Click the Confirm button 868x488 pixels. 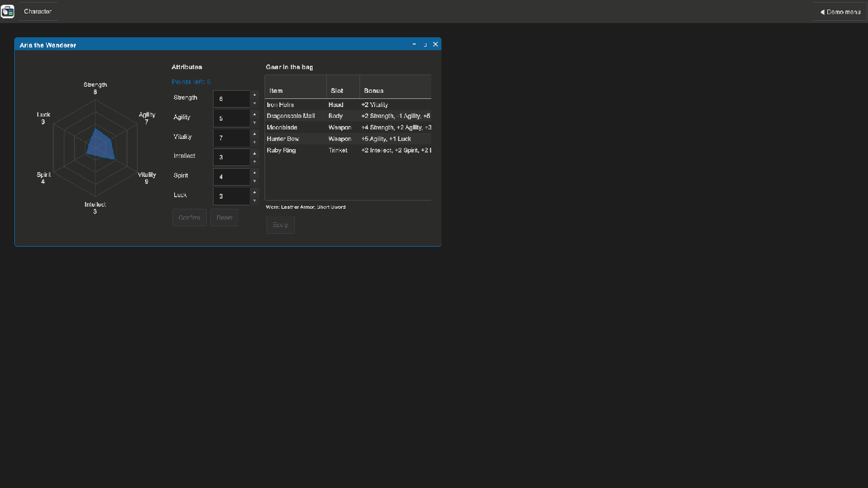tap(189, 218)
